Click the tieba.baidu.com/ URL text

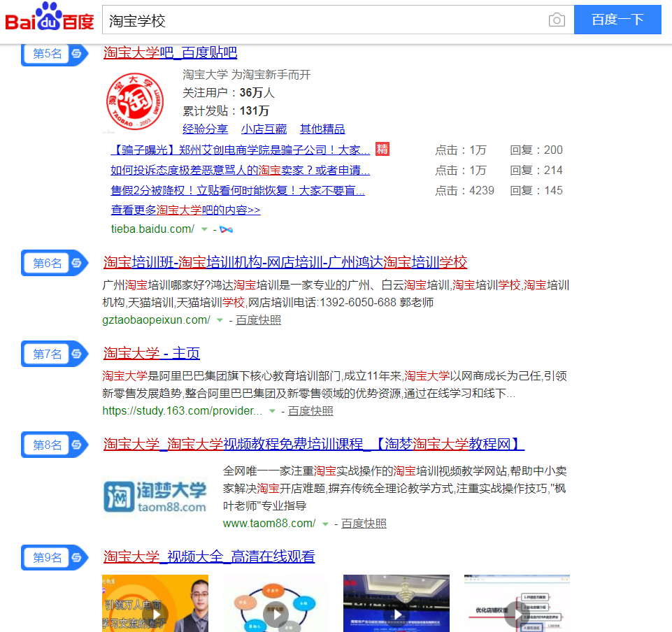coord(152,229)
